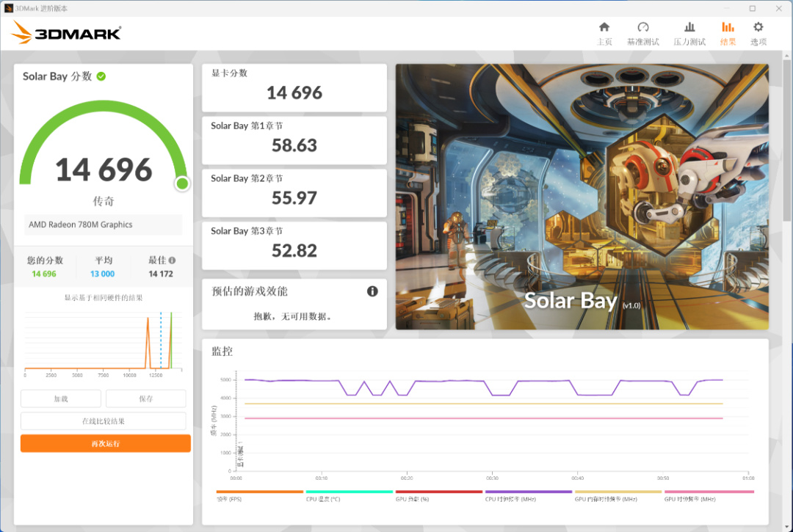Screen dimensions: 793x532
Task: Click the Solar Bay 第2章节 value 55.97
Action: [294, 198]
